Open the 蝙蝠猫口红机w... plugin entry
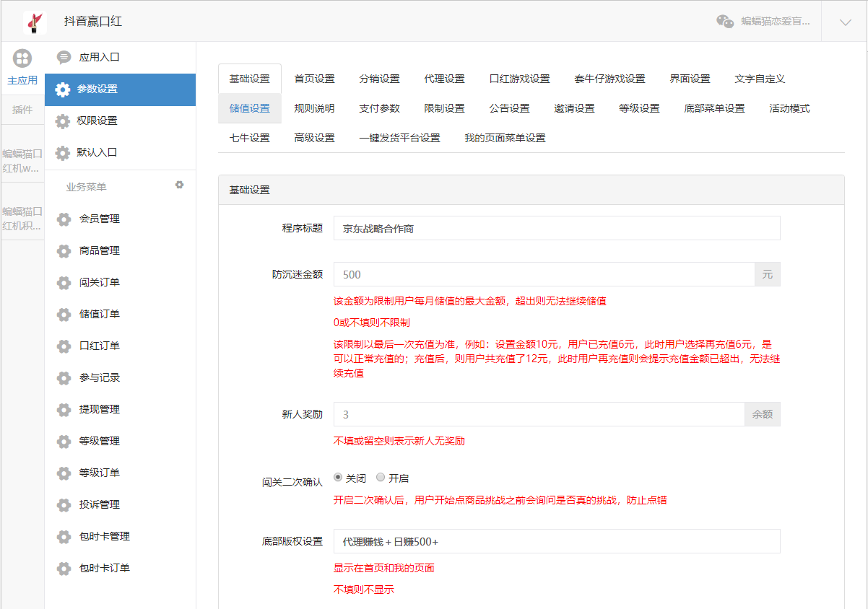This screenshot has height=609, width=868. coord(22,160)
